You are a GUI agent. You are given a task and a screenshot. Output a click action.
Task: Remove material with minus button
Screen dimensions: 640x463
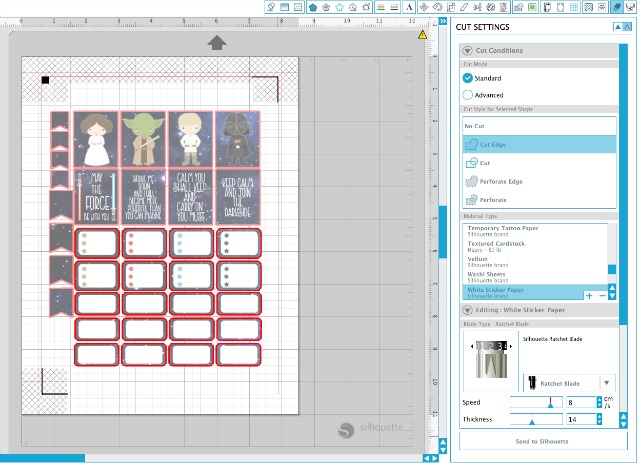[x=602, y=296]
